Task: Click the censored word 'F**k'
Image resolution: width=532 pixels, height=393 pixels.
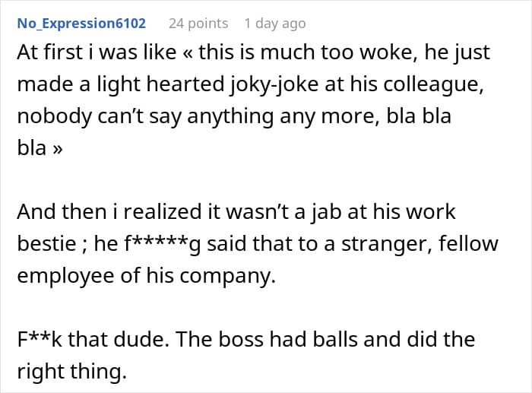Action: 38,338
